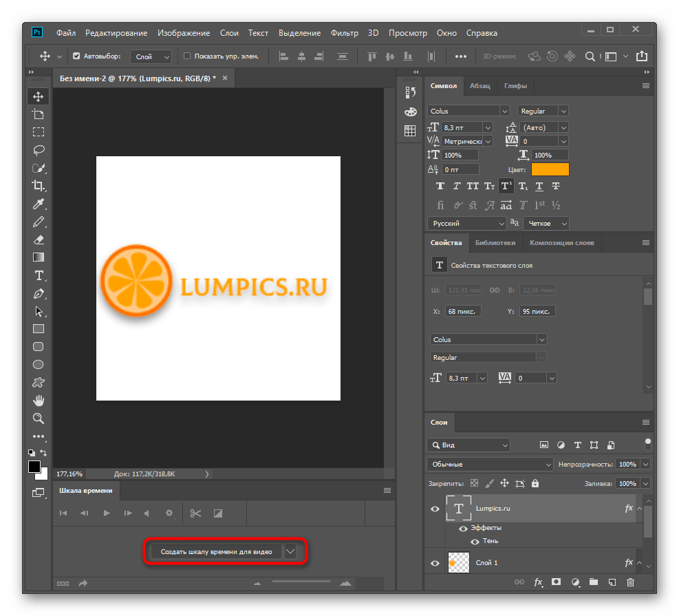Click the scissors split icon in timeline
This screenshot has height=616, width=679.
(195, 513)
